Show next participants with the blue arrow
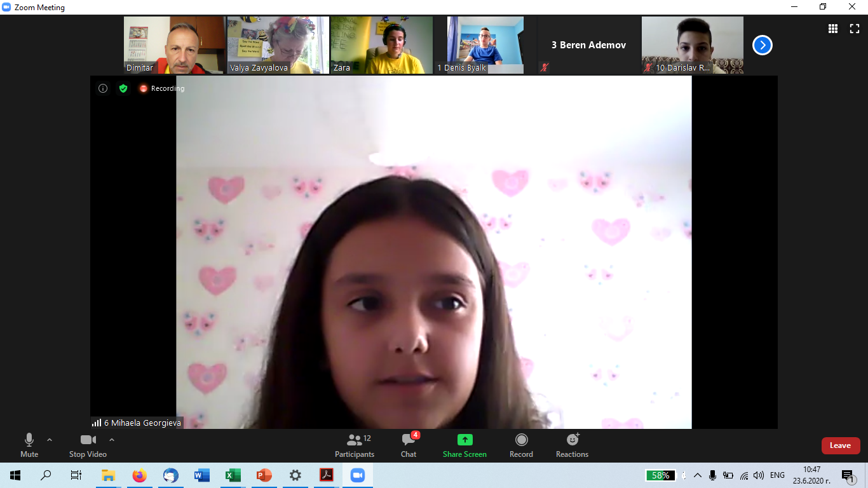 coord(763,45)
